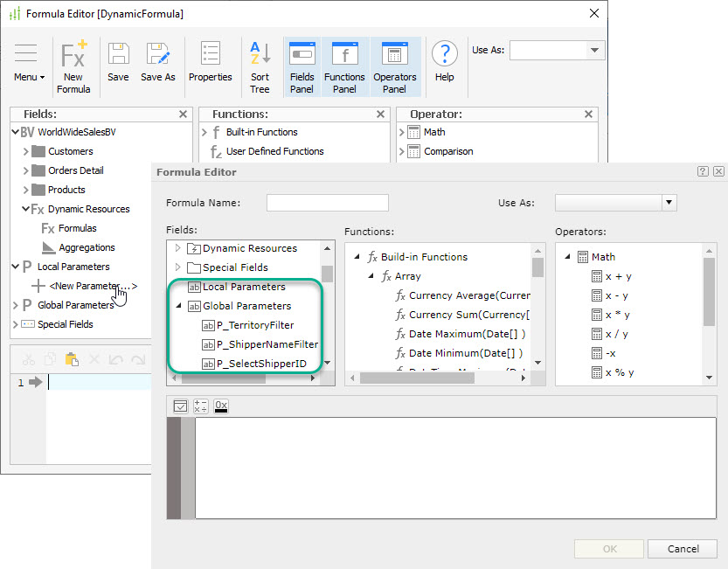Select P_TerritoryFilter parameter in Fields list
Screen dimensions: 728x569
pos(255,325)
